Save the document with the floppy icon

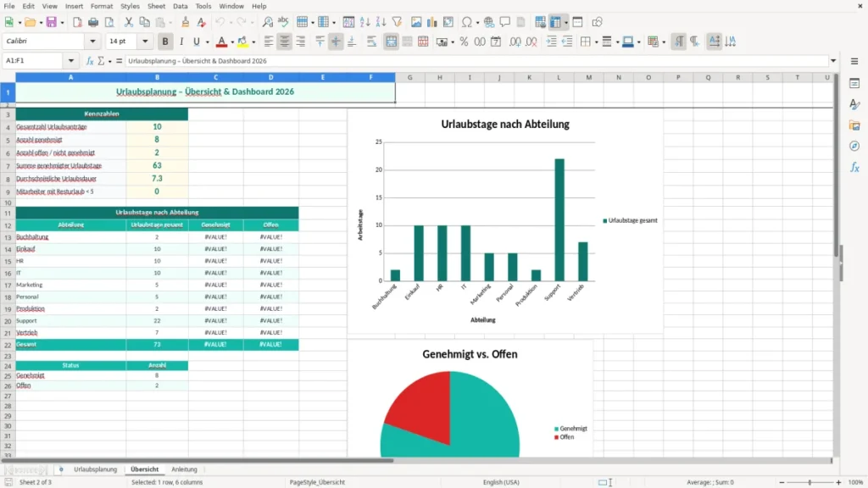[x=51, y=22]
